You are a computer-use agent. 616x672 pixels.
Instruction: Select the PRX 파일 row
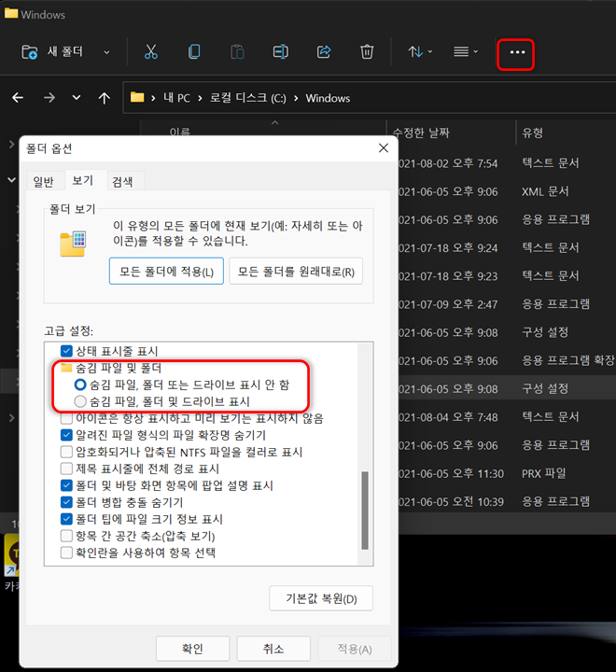507,473
